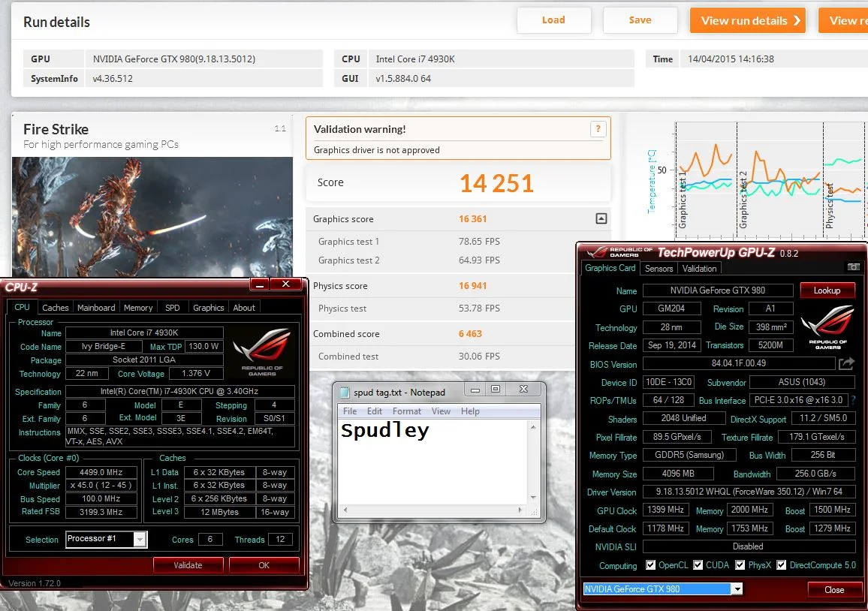Screen dimensions: 868x611
Task: Open the Notepad Help menu
Action: [470, 411]
